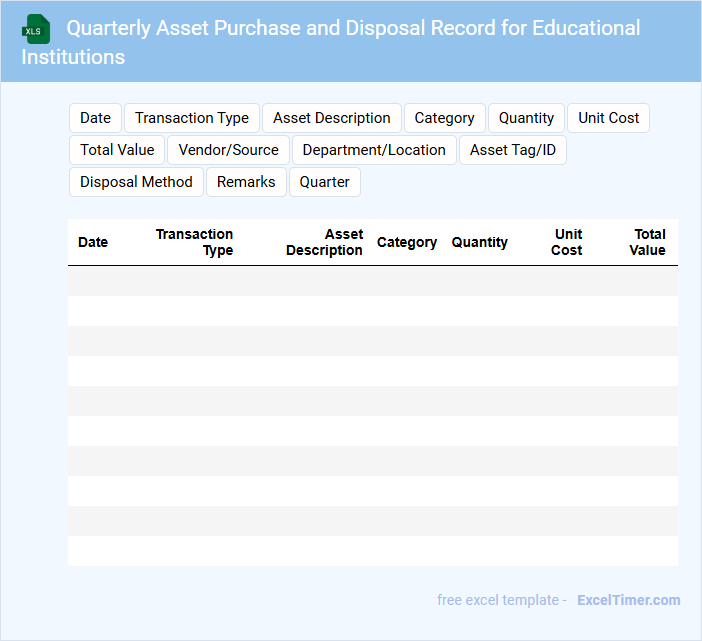Viewport: 702px width, 641px height.
Task: Open the ExcelTimer.com link
Action: [x=628, y=600]
